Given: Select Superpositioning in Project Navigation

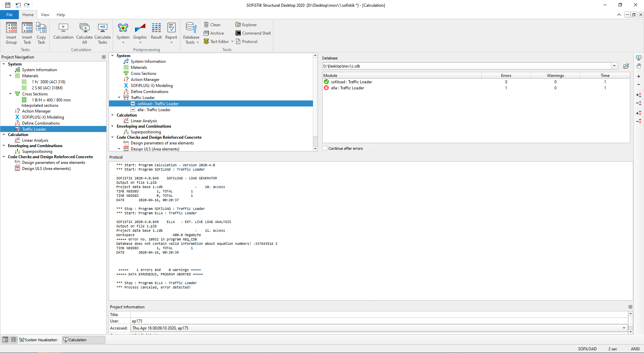Looking at the screenshot, I should click(x=37, y=151).
